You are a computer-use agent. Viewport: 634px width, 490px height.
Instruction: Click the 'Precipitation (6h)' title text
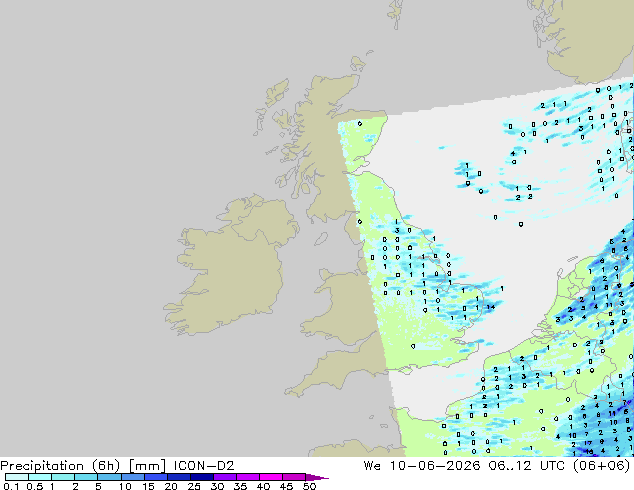click(60, 466)
